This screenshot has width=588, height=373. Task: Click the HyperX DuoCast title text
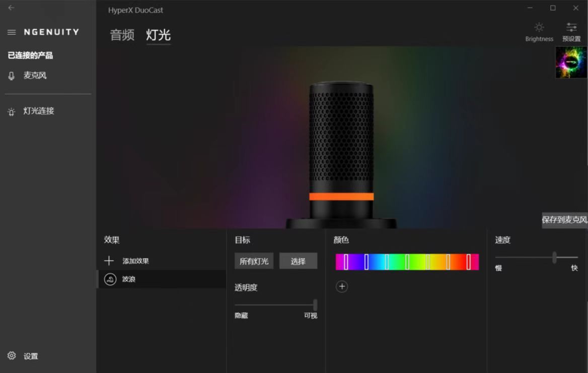click(135, 10)
